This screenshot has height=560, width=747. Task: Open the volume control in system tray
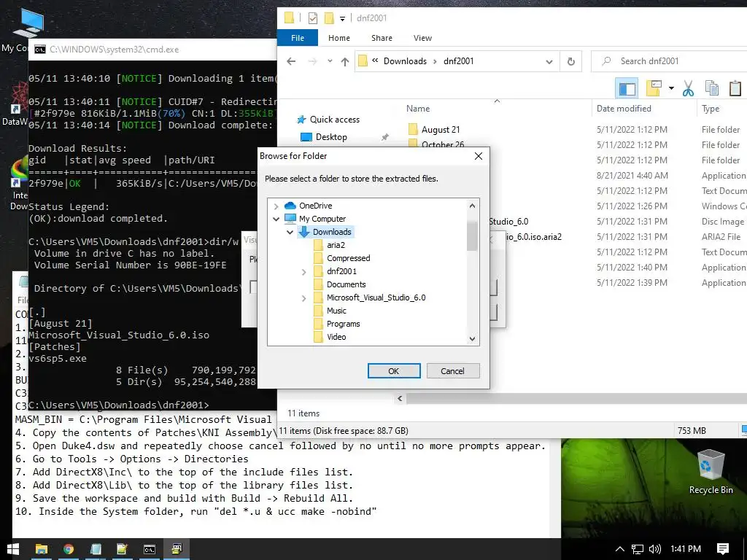(x=655, y=549)
